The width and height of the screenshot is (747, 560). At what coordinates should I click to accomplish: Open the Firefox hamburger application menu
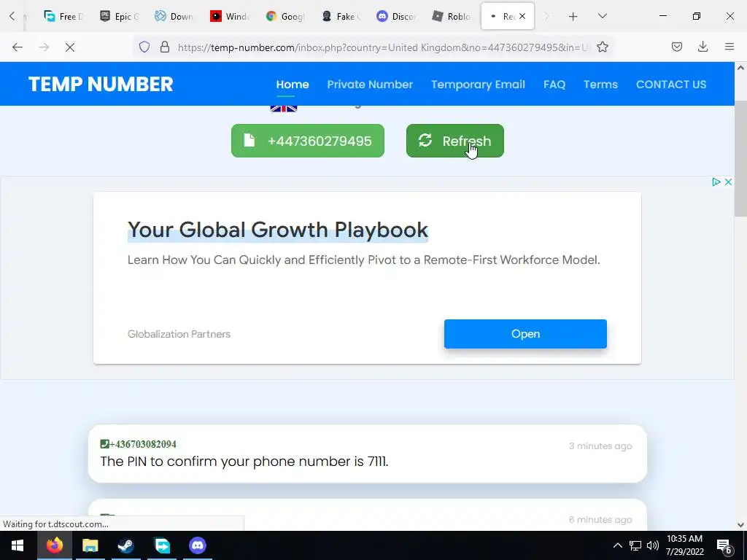(x=729, y=47)
